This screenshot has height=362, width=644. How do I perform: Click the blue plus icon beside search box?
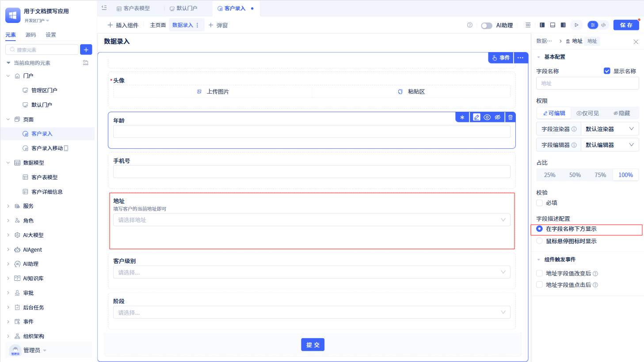[x=86, y=49]
